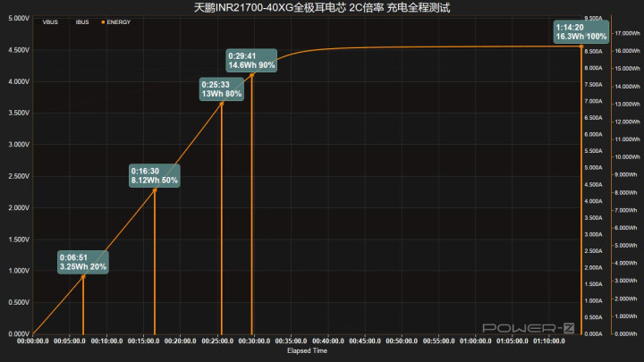Screen dimensions: 644x362
Task: Click the 00:25:00.0 time axis tick
Action: coord(217,341)
